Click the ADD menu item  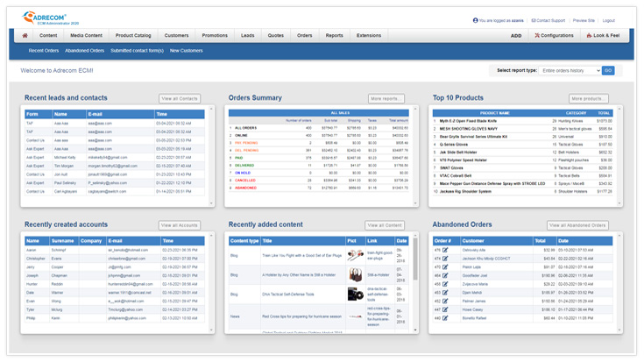[x=516, y=36]
